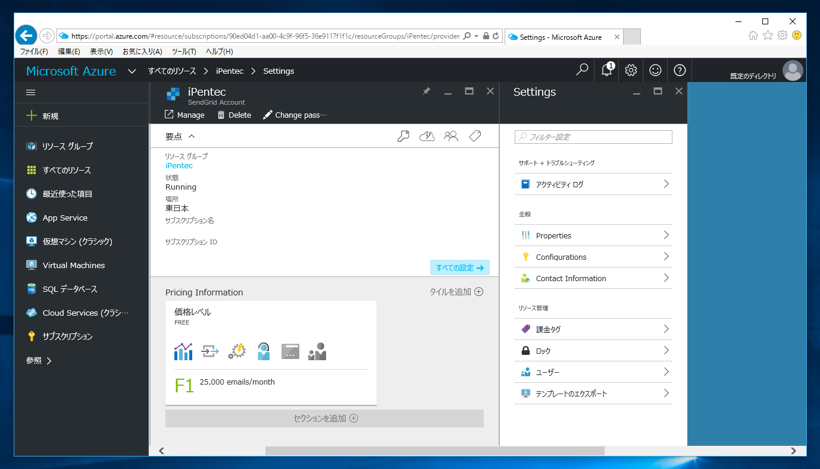Open notifications bell icon
Viewport: 820px width, 469px height.
pyautogui.click(x=607, y=70)
